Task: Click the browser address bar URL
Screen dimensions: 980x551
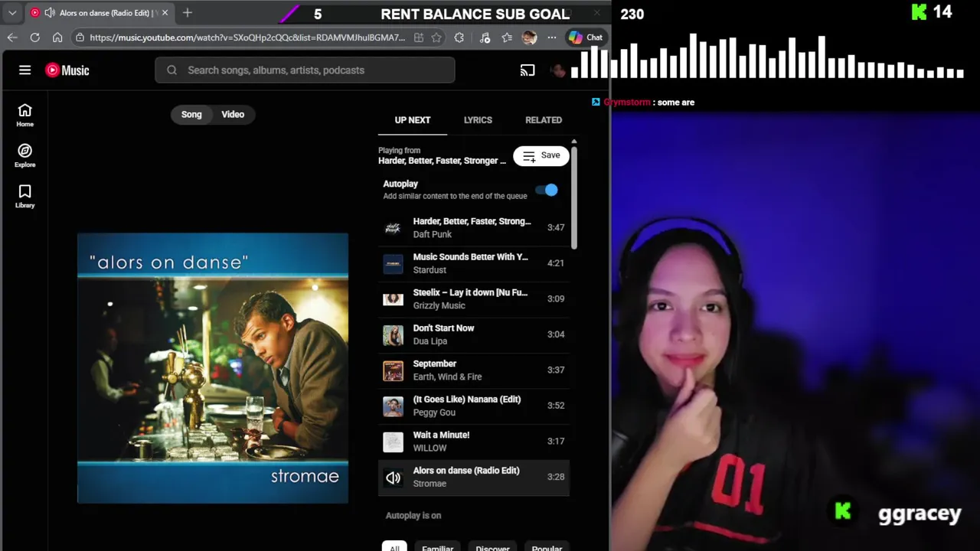Action: tap(247, 37)
